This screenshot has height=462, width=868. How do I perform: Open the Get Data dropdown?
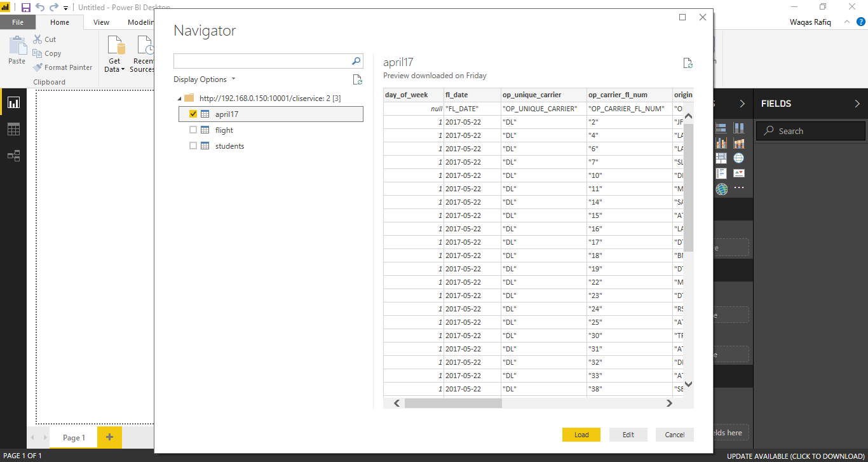pyautogui.click(x=114, y=54)
